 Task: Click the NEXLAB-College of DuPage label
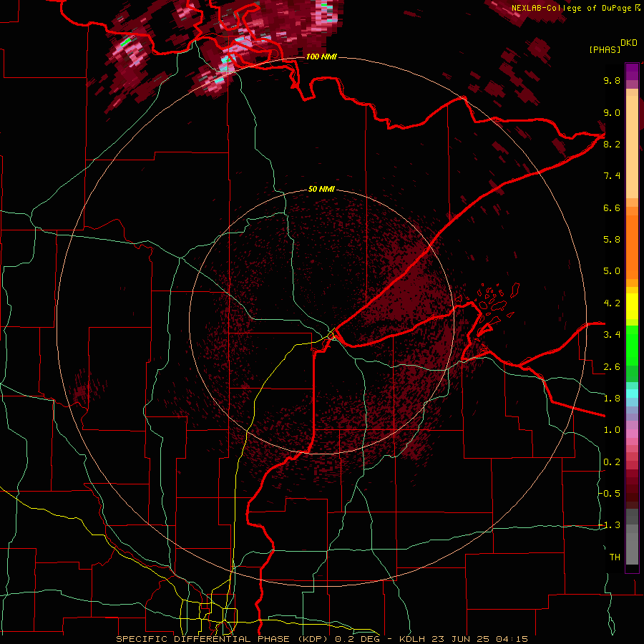[x=571, y=8]
